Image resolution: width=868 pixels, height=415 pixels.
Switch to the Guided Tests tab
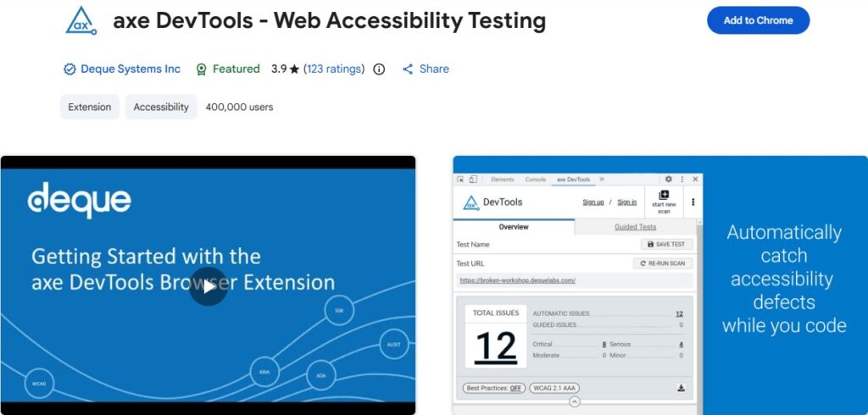635,227
